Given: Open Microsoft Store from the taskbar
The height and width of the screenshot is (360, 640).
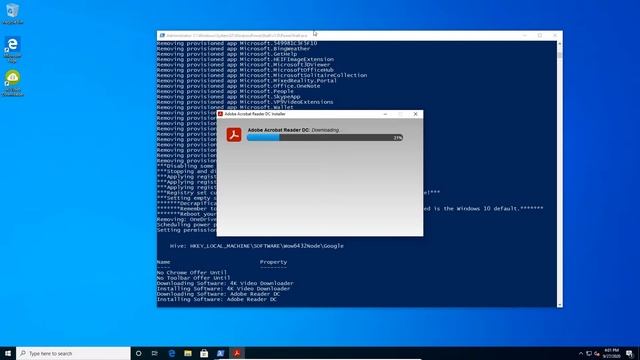Looking at the screenshot, I should 204,353.
